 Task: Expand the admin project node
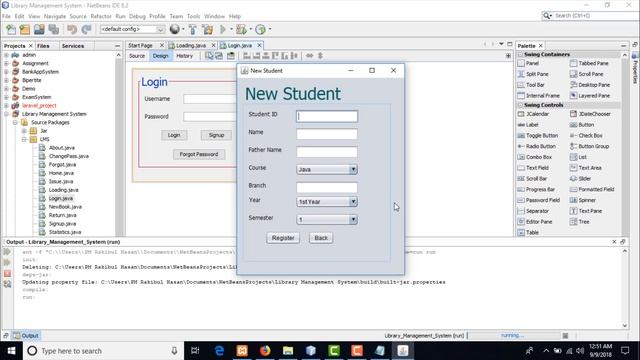coord(6,55)
